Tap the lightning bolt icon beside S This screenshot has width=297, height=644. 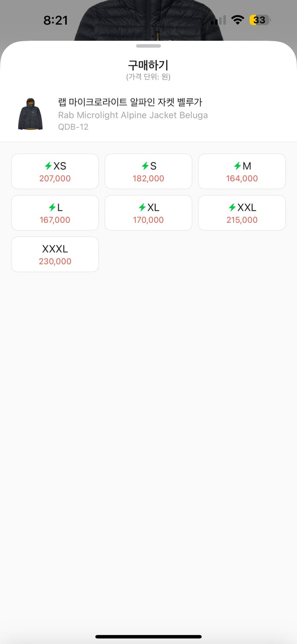pyautogui.click(x=145, y=166)
